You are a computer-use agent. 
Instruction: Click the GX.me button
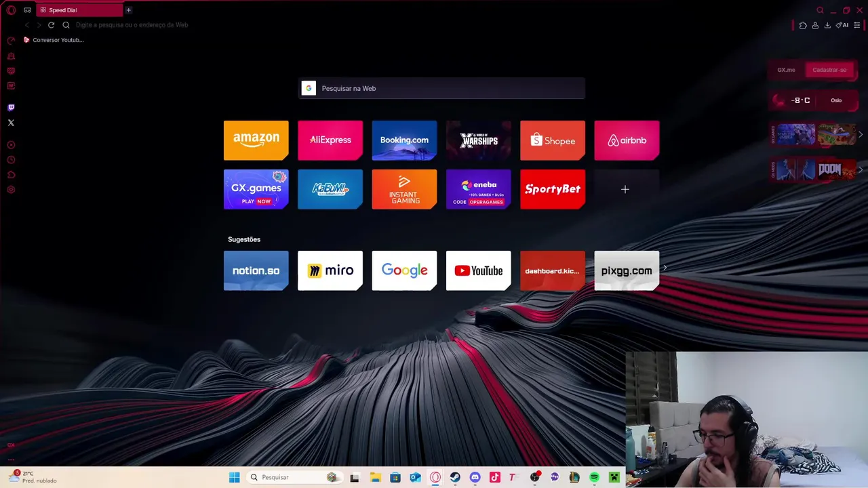pos(786,70)
